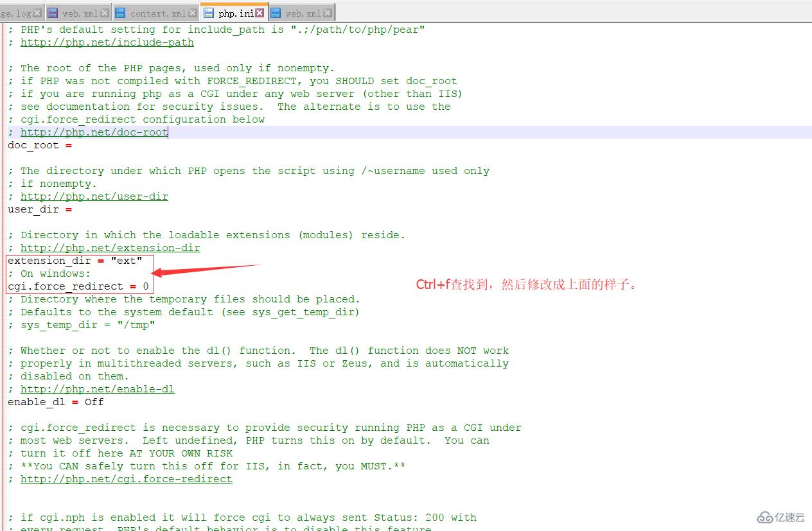Click the extension_dir = "ext" line

[x=75, y=261]
